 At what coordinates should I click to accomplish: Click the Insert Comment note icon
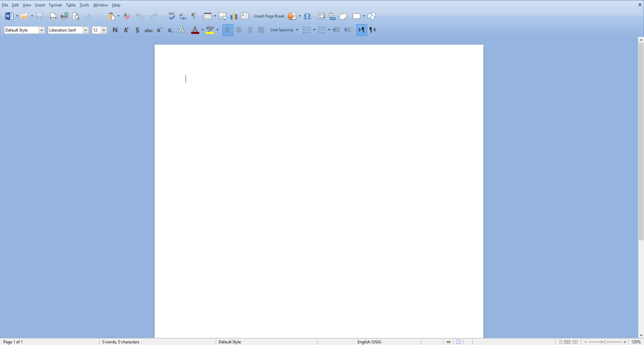point(343,16)
